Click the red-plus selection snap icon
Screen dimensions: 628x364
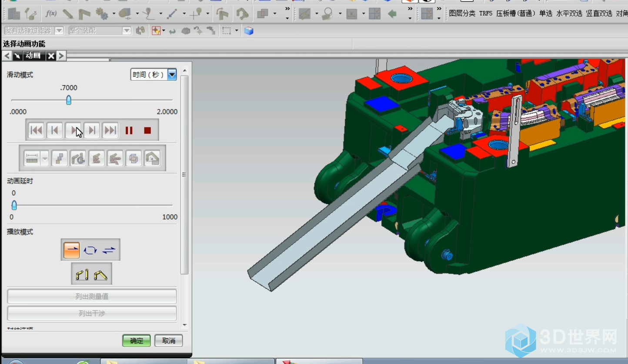(156, 31)
